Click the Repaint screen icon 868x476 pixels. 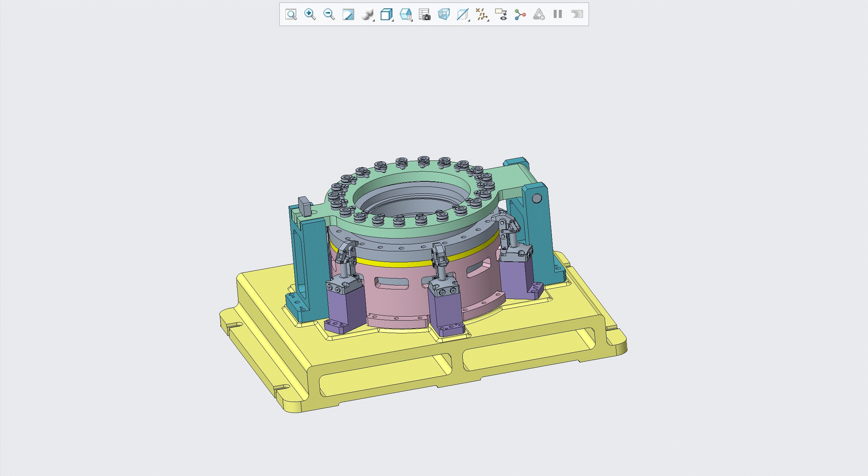[348, 15]
